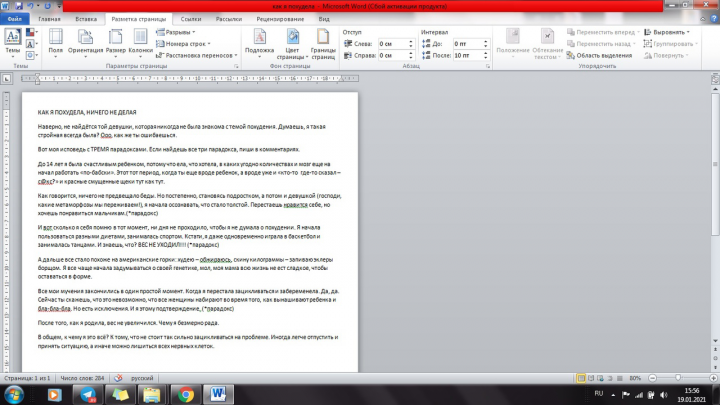Open Google Chrome from the taskbar
Image resolution: width=720 pixels, height=405 pixels.
click(186, 394)
